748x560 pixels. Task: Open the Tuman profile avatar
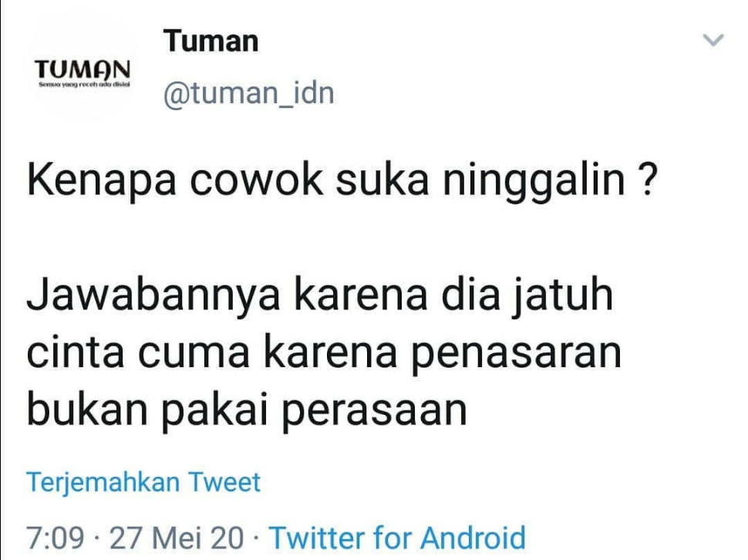tap(82, 66)
